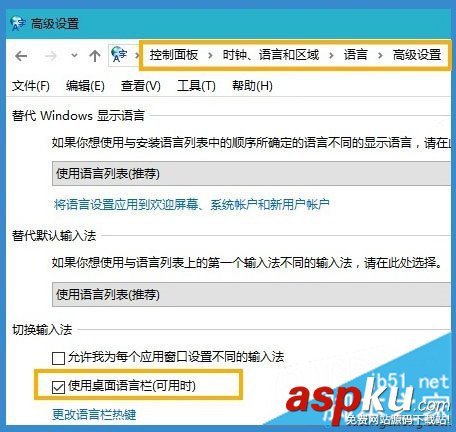Select 语言 breadcrumb item

click(x=355, y=55)
